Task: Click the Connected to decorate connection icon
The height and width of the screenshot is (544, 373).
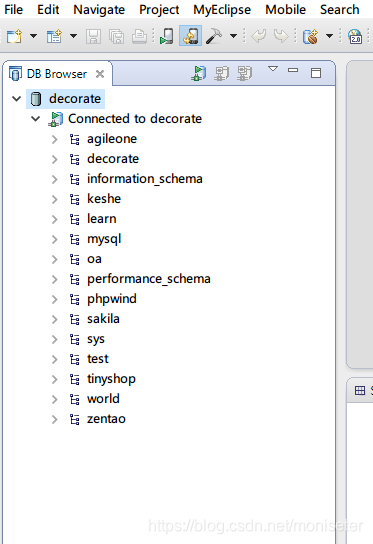Action: (56, 119)
